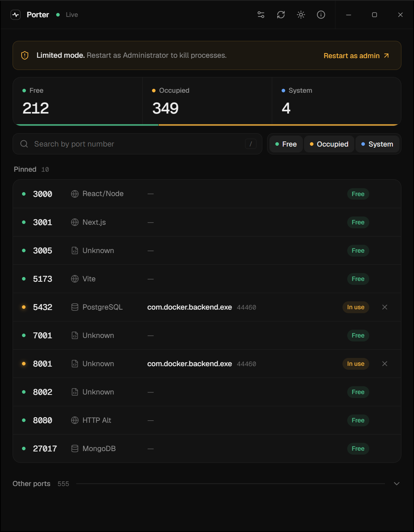Click the search magnifier icon
The image size is (414, 532).
tap(24, 144)
